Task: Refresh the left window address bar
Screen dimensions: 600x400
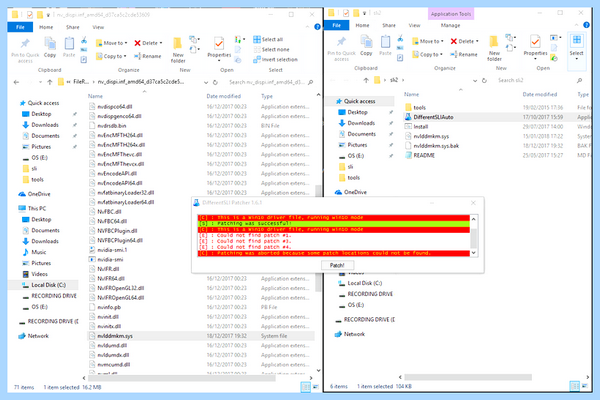Action: point(215,82)
